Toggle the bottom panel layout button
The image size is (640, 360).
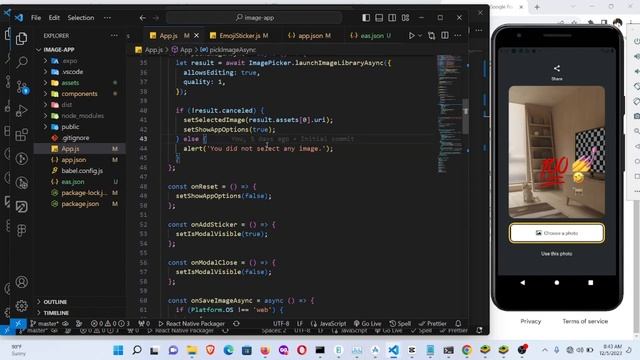(379, 18)
